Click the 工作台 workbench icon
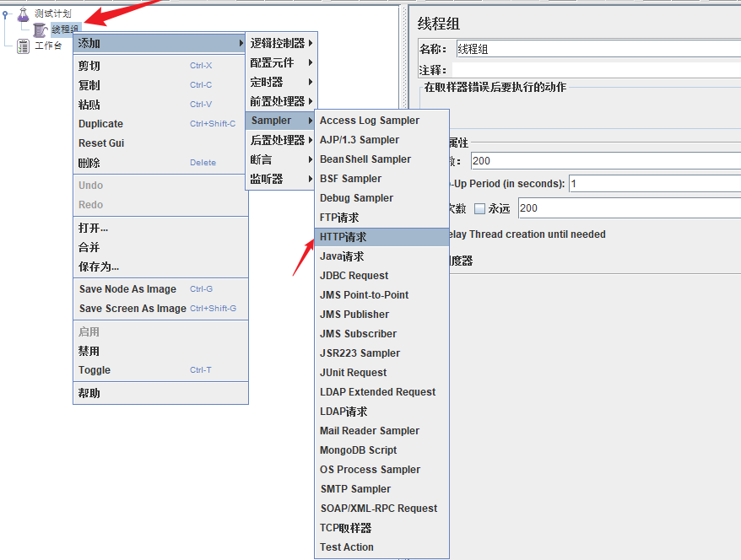 [x=23, y=46]
